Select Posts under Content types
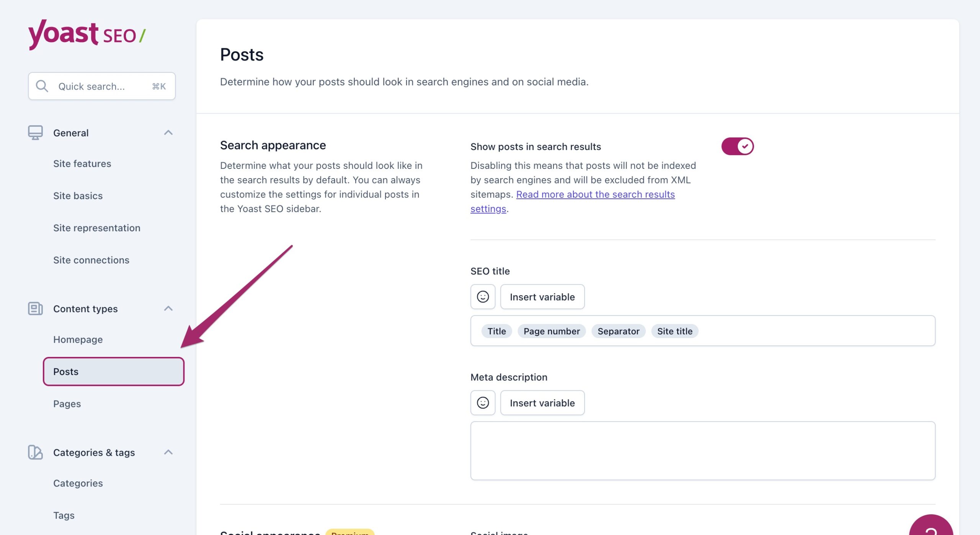Image resolution: width=980 pixels, height=535 pixels. [113, 371]
